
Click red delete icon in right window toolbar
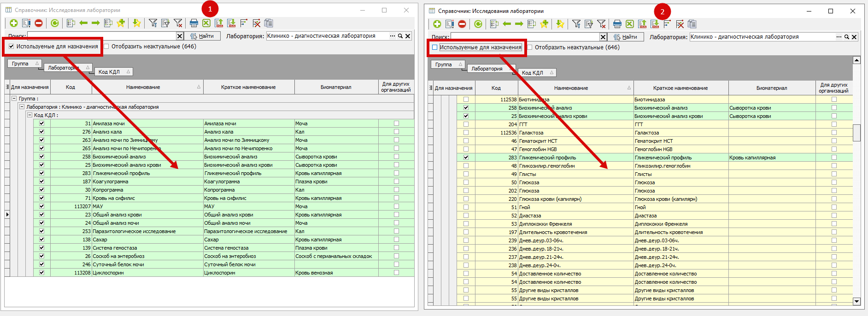(x=462, y=24)
